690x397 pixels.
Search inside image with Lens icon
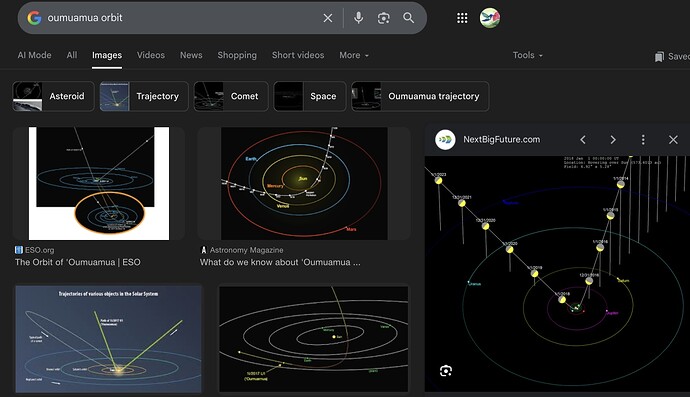coord(446,371)
